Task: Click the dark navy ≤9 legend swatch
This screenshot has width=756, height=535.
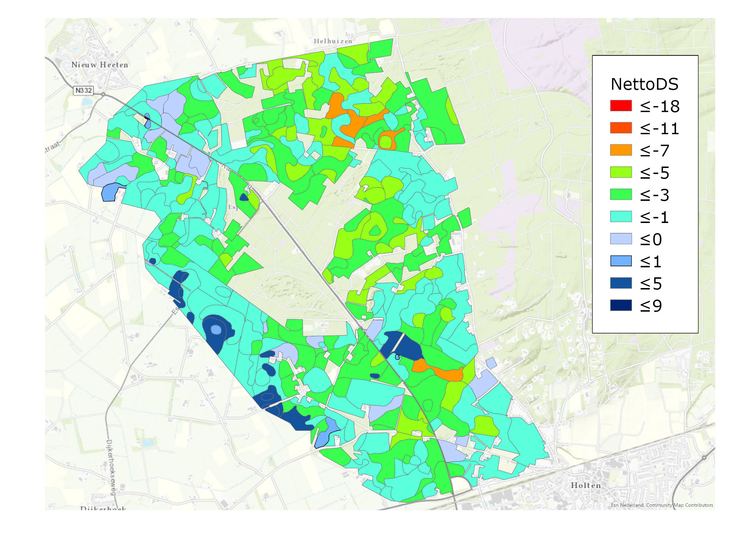Action: click(x=621, y=305)
